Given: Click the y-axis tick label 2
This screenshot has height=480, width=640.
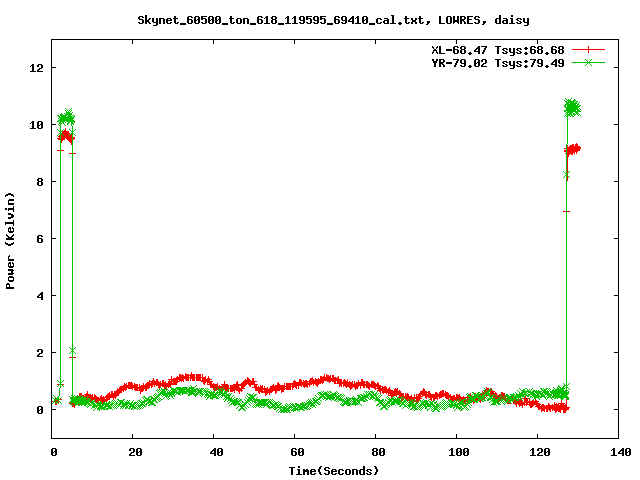Looking at the screenshot, I should 40,353.
